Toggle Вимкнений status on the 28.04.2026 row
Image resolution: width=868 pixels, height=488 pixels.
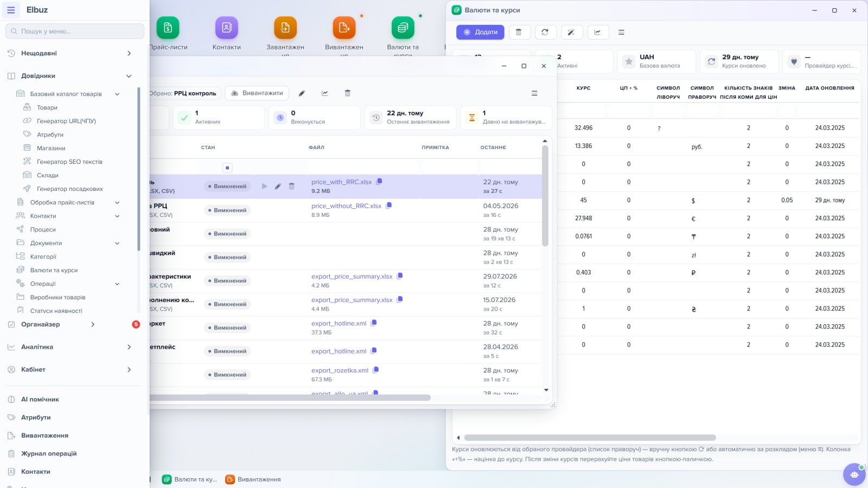coord(227,351)
